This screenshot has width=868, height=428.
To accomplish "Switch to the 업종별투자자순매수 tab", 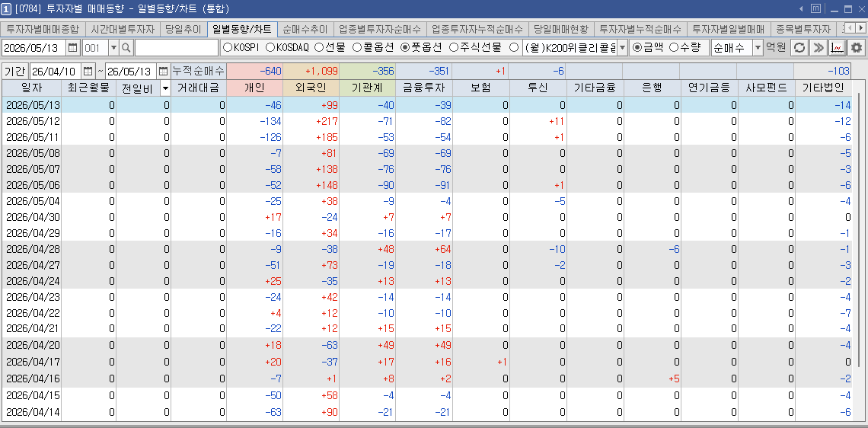I will (x=380, y=30).
